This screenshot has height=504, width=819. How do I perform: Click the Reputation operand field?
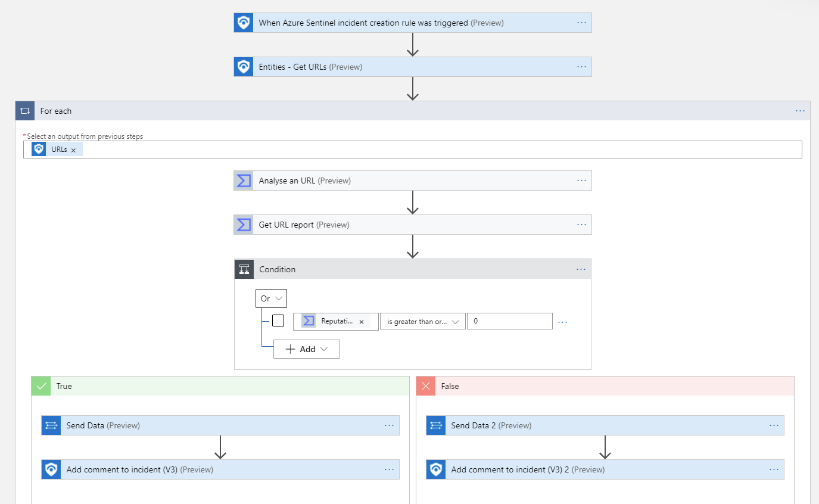(x=336, y=322)
